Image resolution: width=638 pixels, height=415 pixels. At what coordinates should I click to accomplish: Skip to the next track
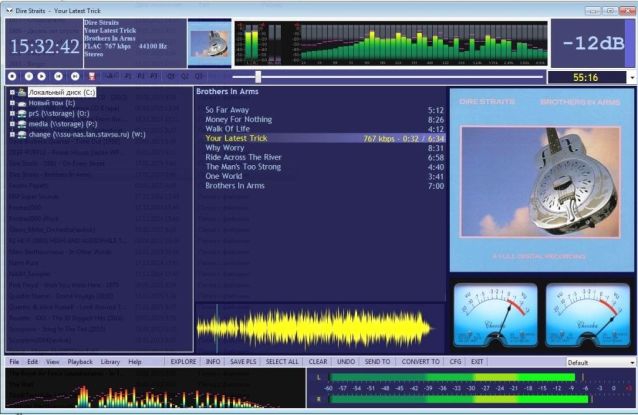75,76
